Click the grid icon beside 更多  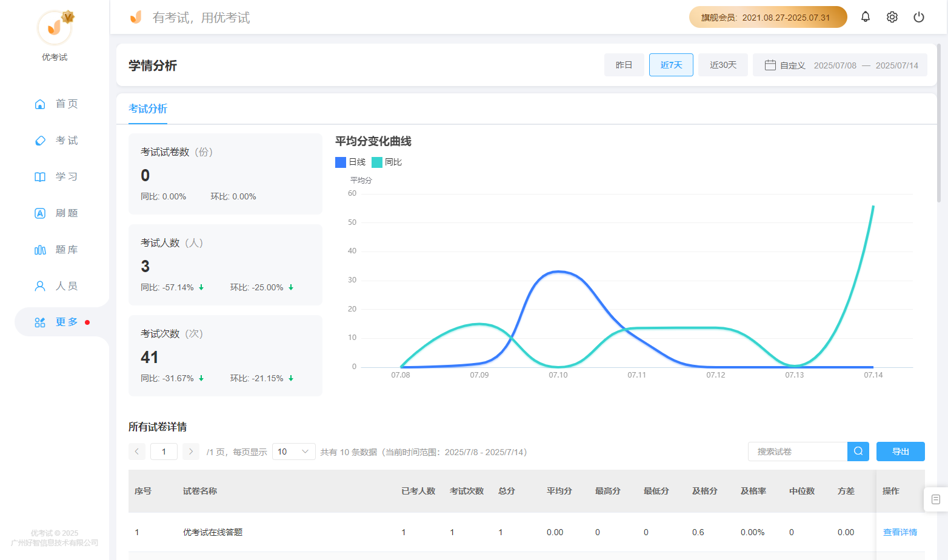[x=40, y=322]
